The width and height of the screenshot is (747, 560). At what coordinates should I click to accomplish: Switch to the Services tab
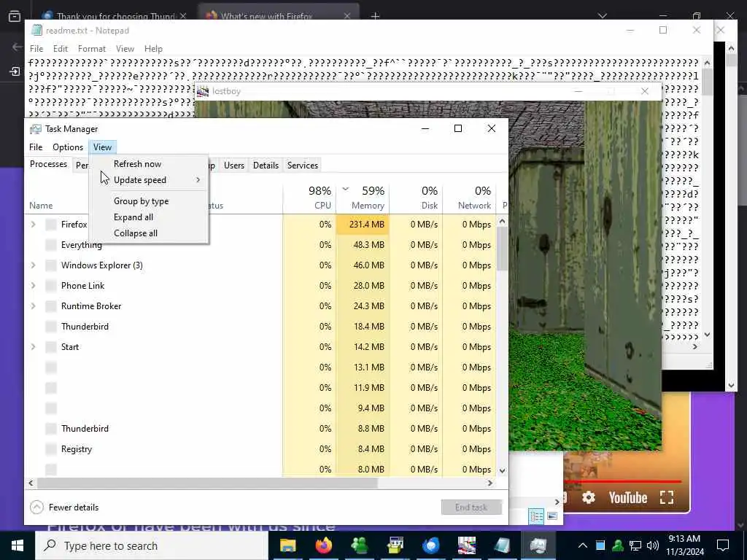303,166
